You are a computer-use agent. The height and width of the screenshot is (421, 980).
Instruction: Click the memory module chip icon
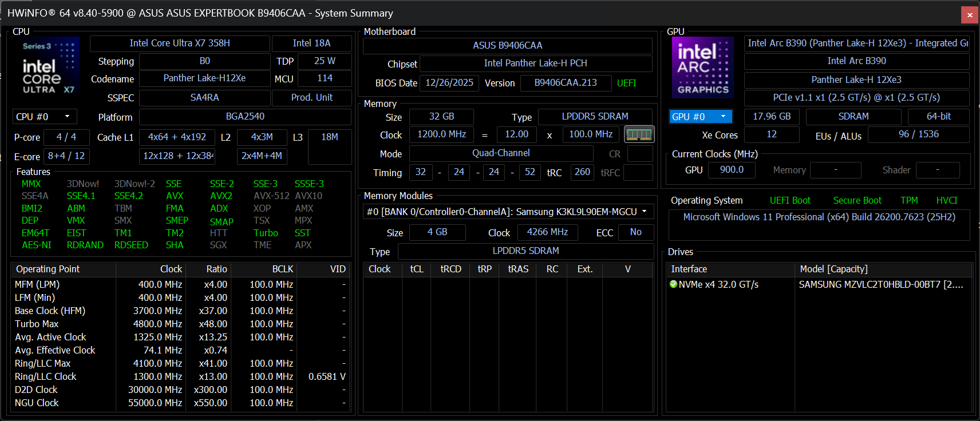point(639,134)
